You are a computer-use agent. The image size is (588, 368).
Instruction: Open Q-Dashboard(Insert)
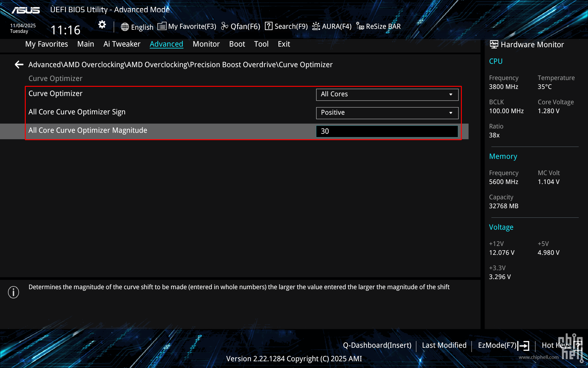click(377, 346)
